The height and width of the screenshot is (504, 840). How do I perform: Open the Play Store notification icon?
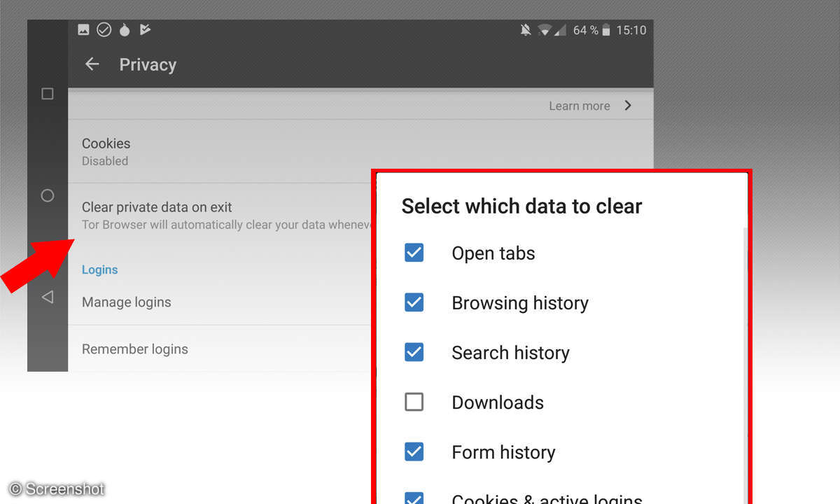click(145, 29)
